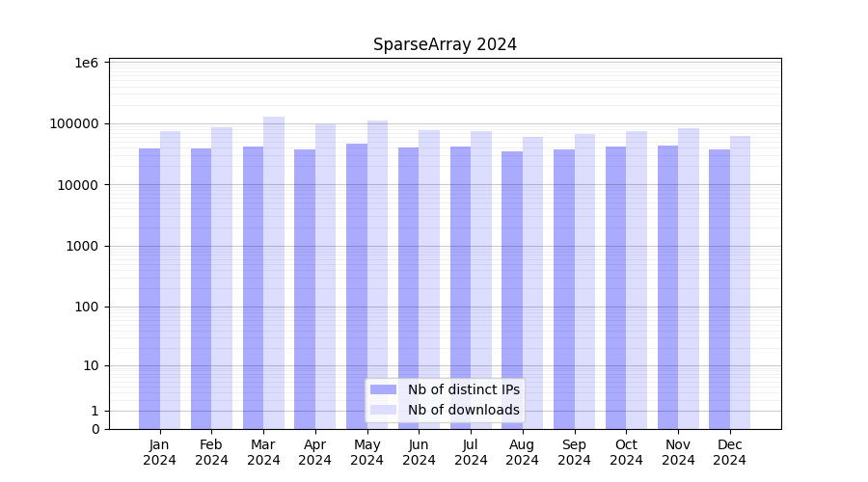Click the Dec 2024 x-axis label
This screenshot has height=482, width=868.
(x=729, y=452)
